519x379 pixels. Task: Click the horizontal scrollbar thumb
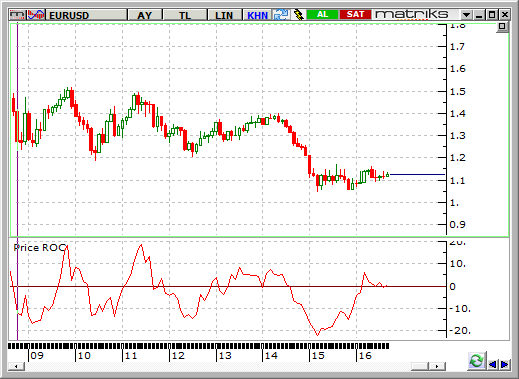[x=420, y=366]
